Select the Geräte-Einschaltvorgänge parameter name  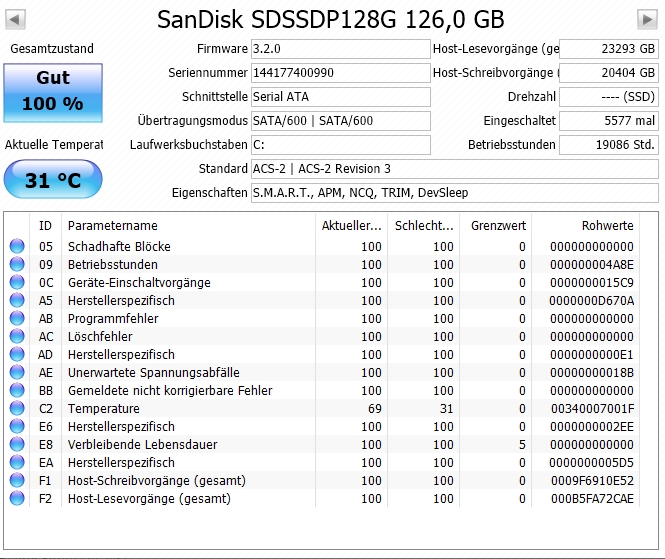[139, 282]
